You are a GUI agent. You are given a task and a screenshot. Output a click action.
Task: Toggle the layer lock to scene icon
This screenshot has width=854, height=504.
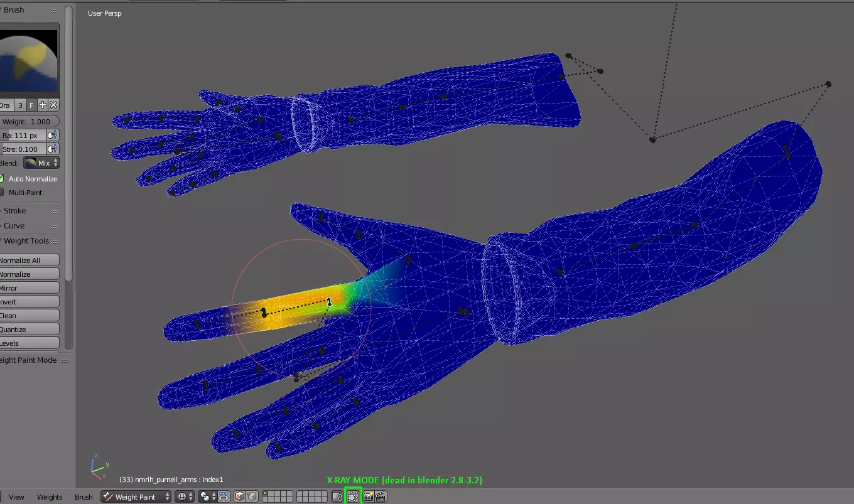click(x=337, y=496)
